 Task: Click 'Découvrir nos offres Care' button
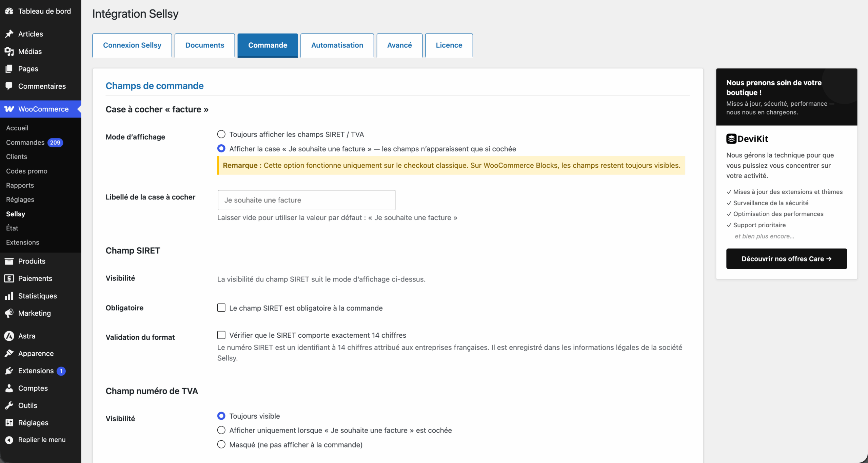coord(787,259)
